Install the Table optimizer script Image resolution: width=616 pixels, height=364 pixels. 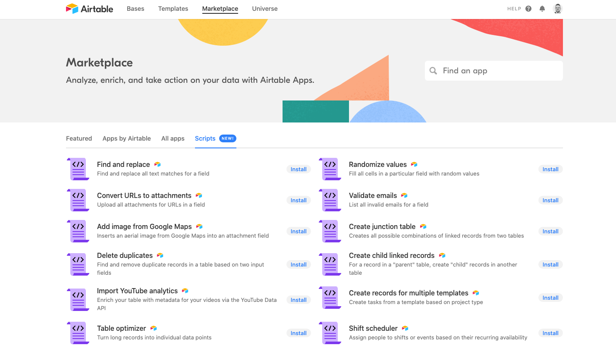click(299, 333)
